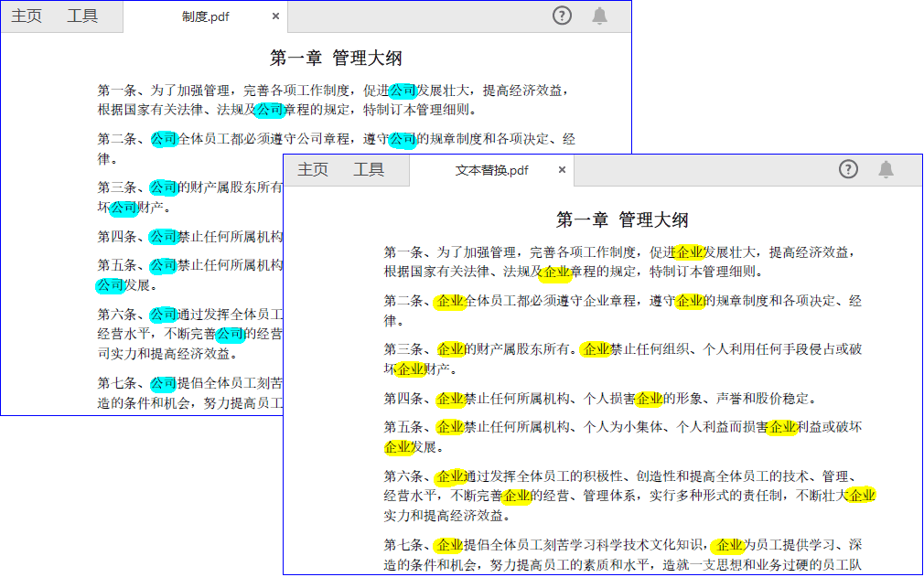
Task: Click highlighted 企业 after 第七条 in 文本替换.pdf
Action: [449, 546]
